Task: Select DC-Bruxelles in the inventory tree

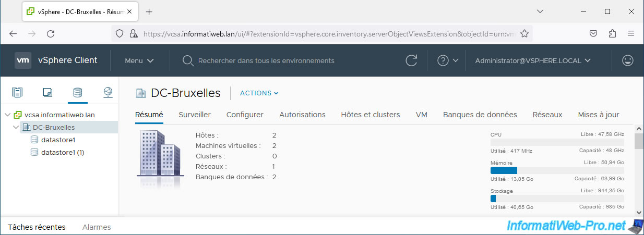Action: [54, 127]
